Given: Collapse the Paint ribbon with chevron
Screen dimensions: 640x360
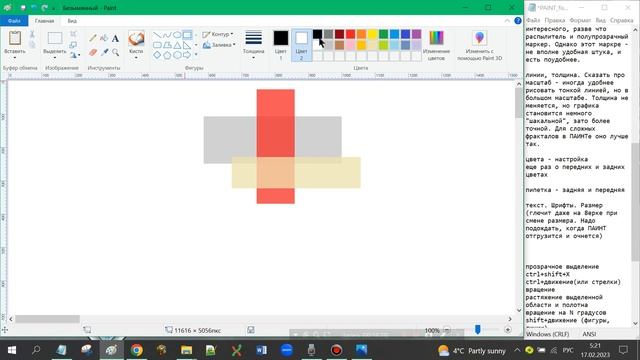Looking at the screenshot, I should [x=507, y=20].
